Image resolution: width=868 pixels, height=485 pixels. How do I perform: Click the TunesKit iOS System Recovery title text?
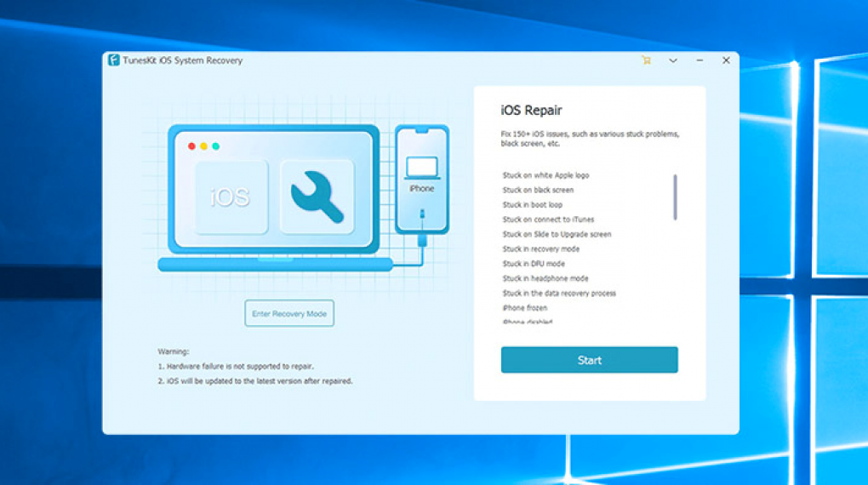(183, 60)
